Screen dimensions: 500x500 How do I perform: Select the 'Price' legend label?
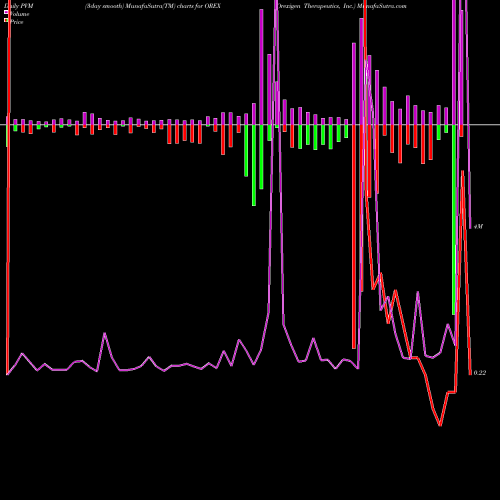click(17, 22)
